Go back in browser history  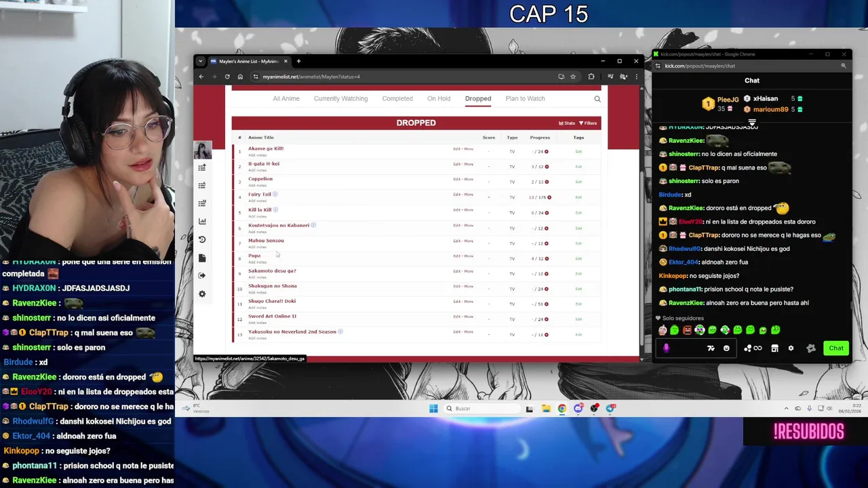[x=201, y=77]
